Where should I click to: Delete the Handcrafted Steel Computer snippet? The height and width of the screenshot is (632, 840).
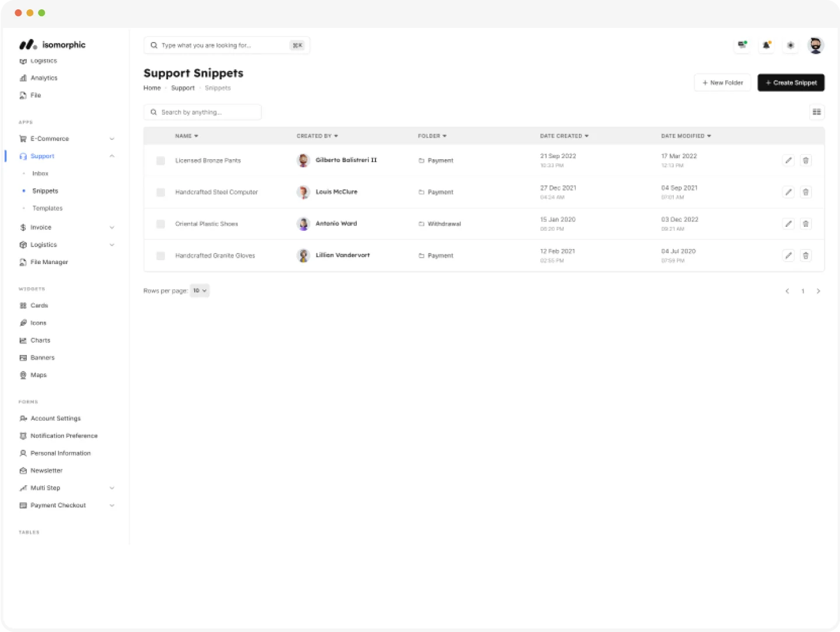(806, 192)
